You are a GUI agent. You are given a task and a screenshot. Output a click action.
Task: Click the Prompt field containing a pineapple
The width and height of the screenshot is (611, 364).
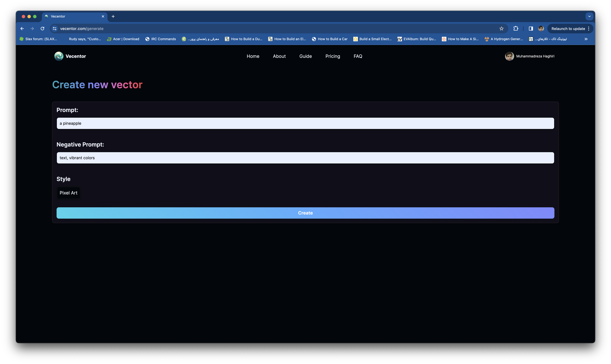tap(305, 123)
